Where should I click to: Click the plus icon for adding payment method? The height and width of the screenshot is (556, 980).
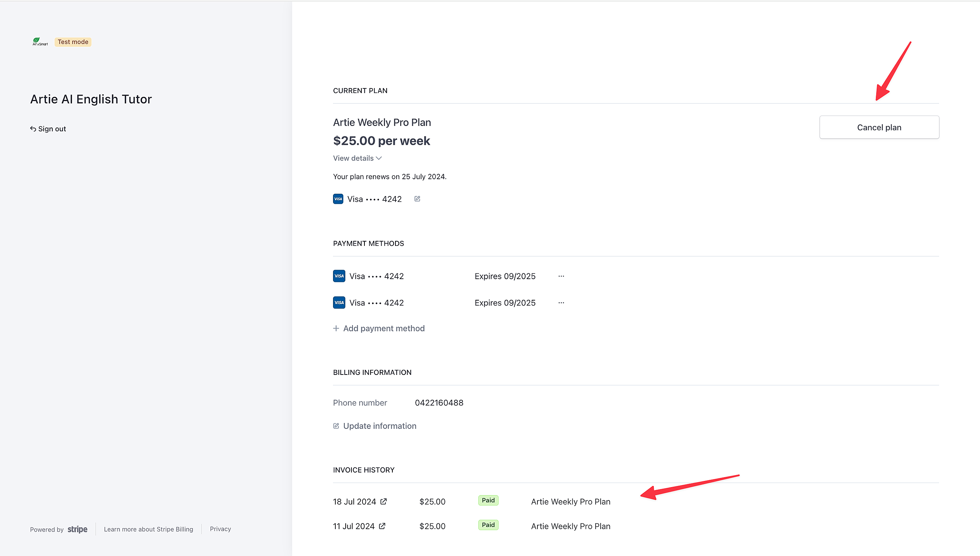(336, 328)
